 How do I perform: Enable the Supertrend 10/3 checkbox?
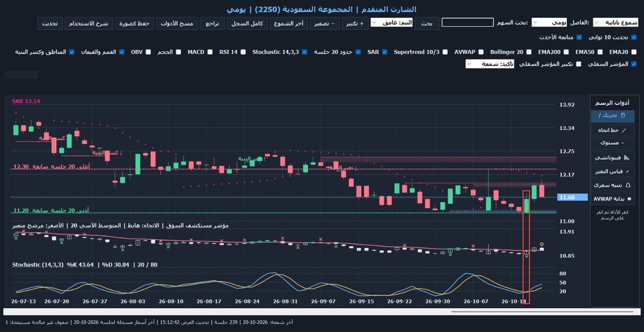pyautogui.click(x=445, y=52)
